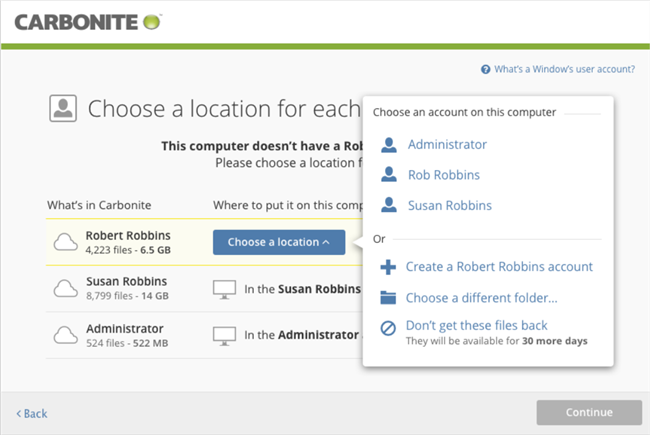Click the monitor icon in Susan Robbins row
Screen dimensions: 650x435
coord(224,289)
